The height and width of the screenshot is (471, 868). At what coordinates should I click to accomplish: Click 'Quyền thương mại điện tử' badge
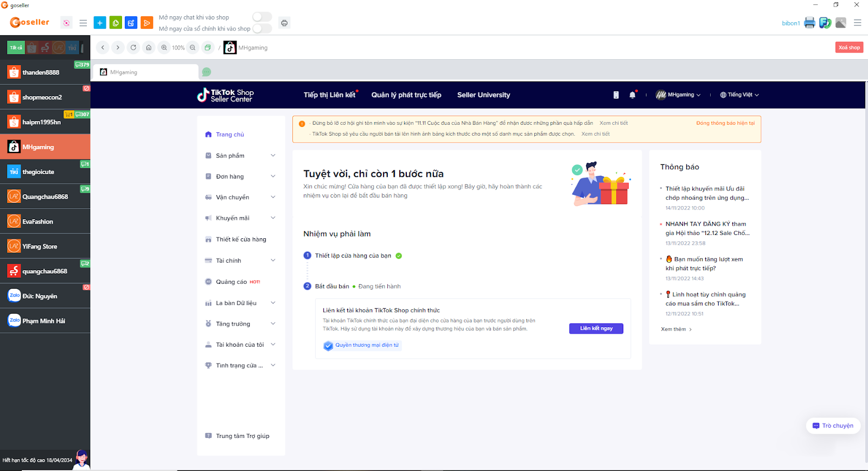pyautogui.click(x=362, y=346)
